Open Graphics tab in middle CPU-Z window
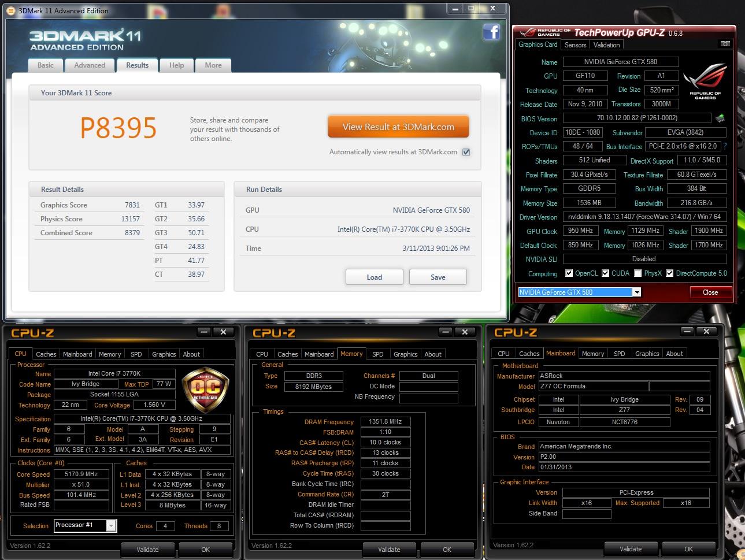The height and width of the screenshot is (560, 745). pyautogui.click(x=406, y=354)
